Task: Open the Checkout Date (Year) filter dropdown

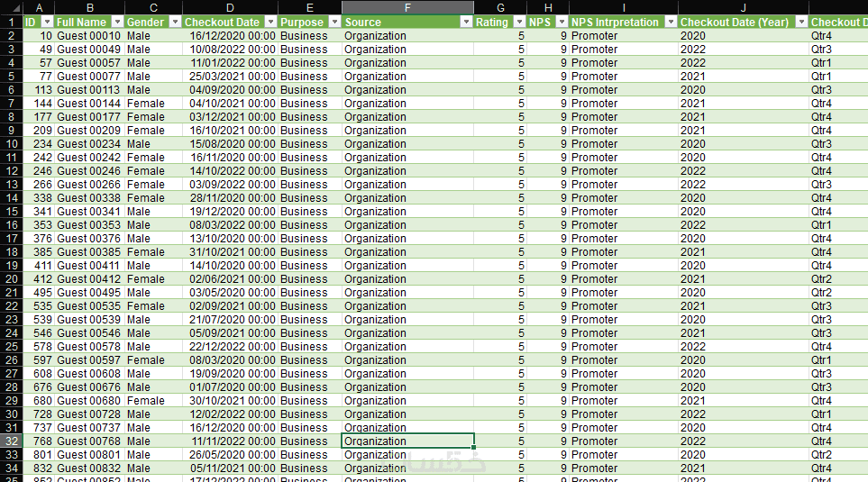Action: 801,23
